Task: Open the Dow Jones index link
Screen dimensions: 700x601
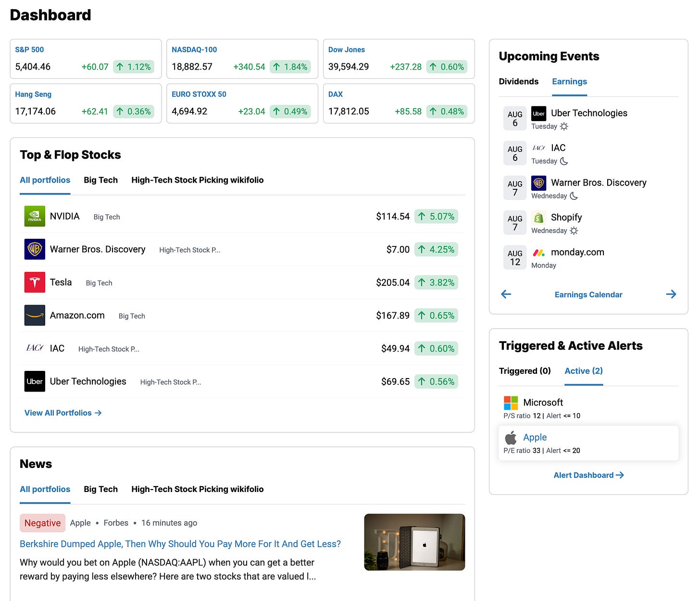Action: pos(347,49)
